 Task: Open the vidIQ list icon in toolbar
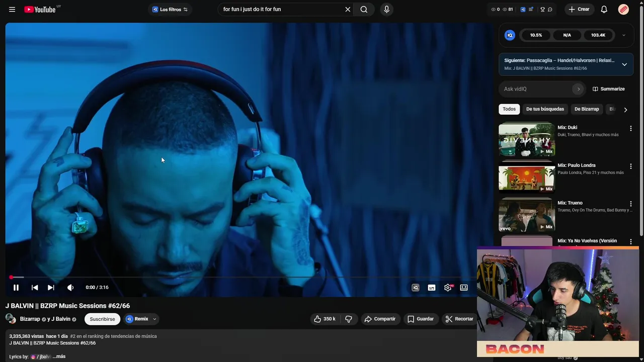click(531, 9)
